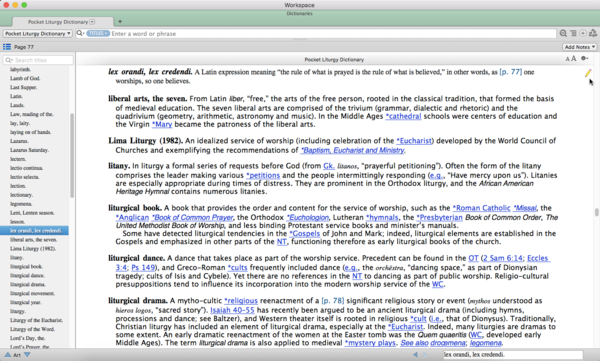This screenshot has height=361, width=600.
Task: Select 'liturgical year.' entry
Action: [25, 302]
